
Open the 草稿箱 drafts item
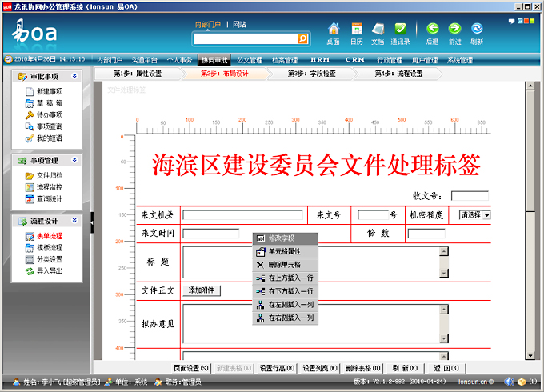pos(45,103)
